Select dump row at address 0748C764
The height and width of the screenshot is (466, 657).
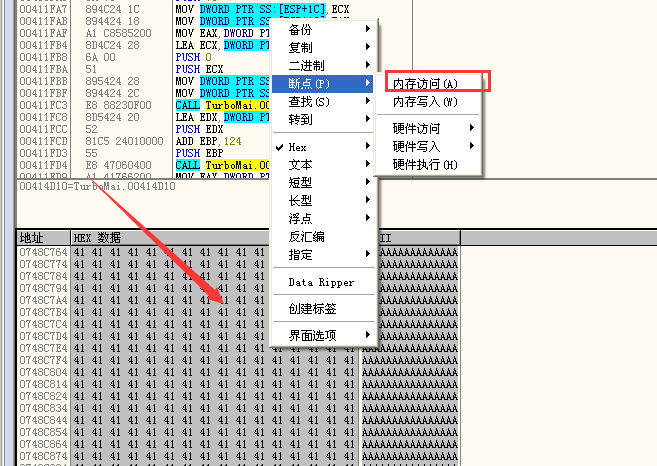[x=42, y=253]
